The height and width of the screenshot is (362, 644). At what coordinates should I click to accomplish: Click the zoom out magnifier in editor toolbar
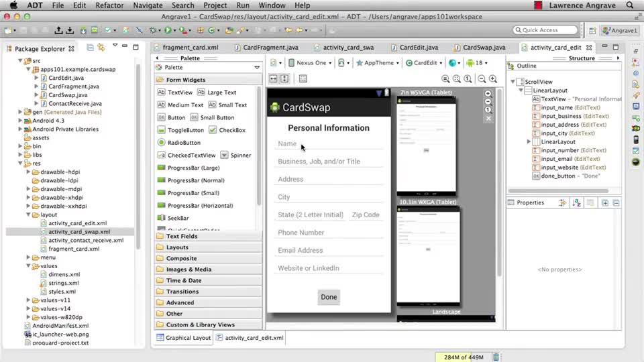(x=482, y=79)
